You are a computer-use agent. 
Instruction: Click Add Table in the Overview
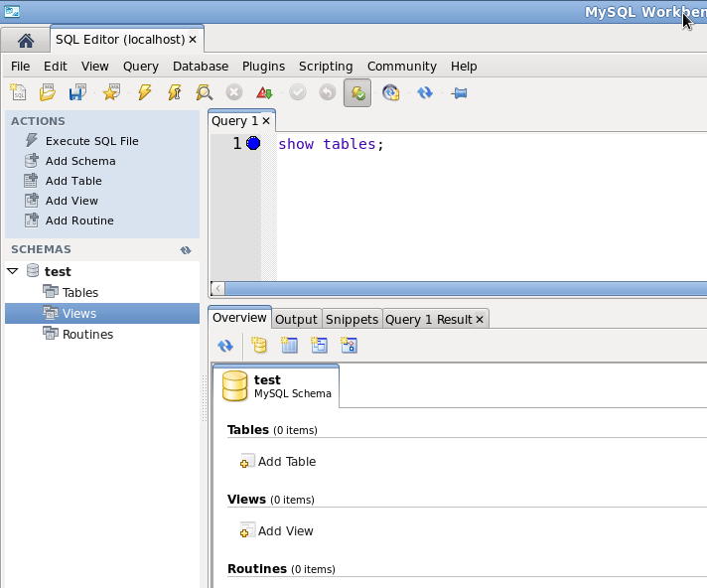pyautogui.click(x=286, y=461)
